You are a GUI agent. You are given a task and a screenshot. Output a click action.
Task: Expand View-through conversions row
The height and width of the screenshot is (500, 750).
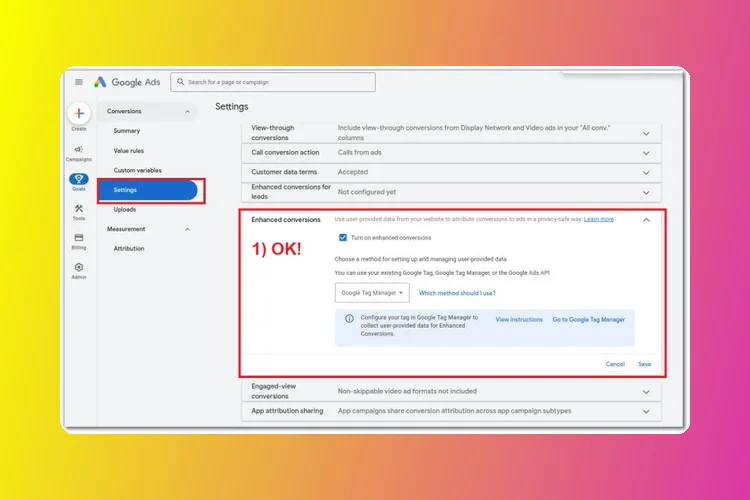[x=646, y=133]
